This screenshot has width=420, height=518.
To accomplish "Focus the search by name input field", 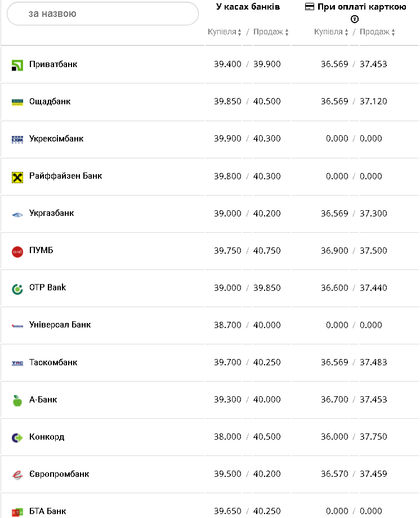I will point(102,14).
